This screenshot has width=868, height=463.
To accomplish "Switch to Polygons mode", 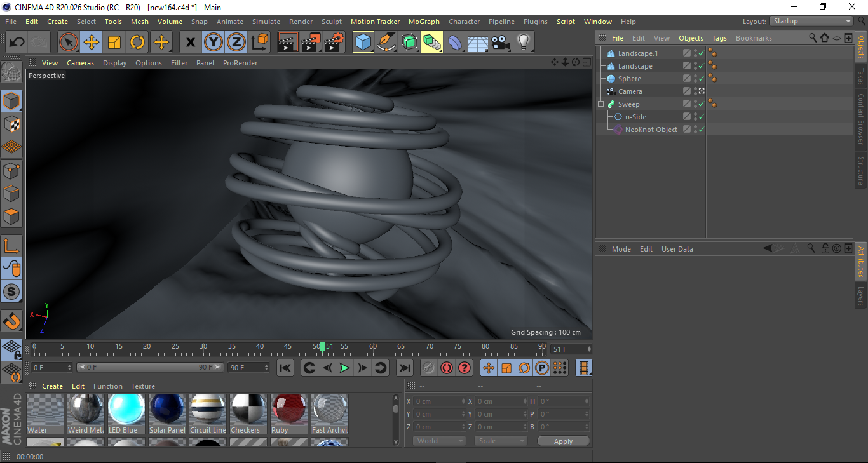I will coord(11,217).
